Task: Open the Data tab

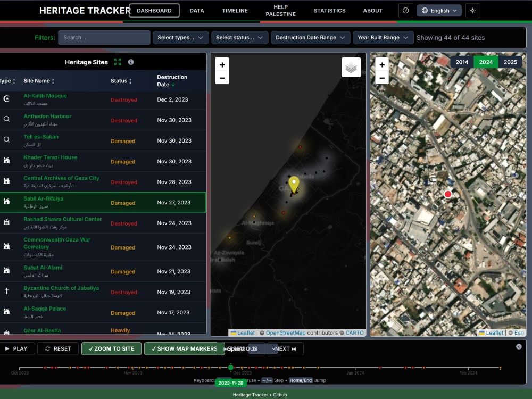Action: [x=197, y=11]
